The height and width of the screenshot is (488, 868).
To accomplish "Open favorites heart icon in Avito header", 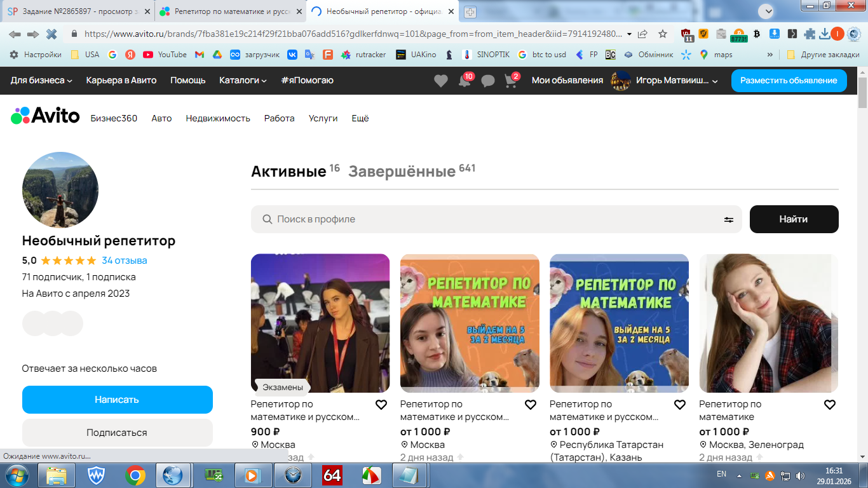I will pyautogui.click(x=440, y=81).
